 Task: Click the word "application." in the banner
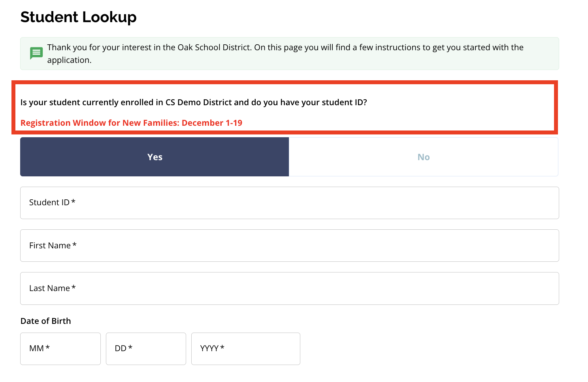[x=69, y=60]
